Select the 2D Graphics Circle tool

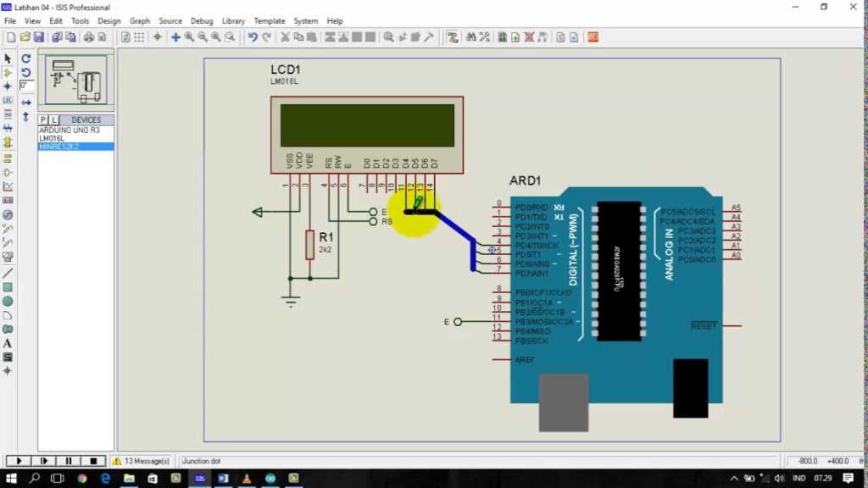click(8, 302)
